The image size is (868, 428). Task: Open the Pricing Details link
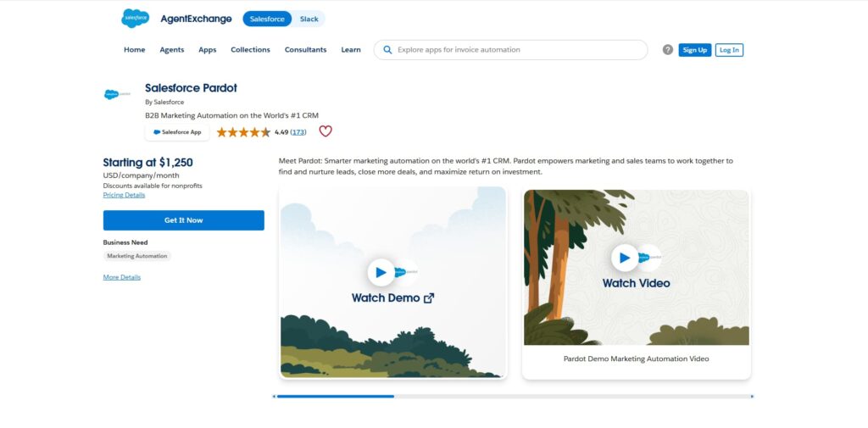[x=124, y=195]
